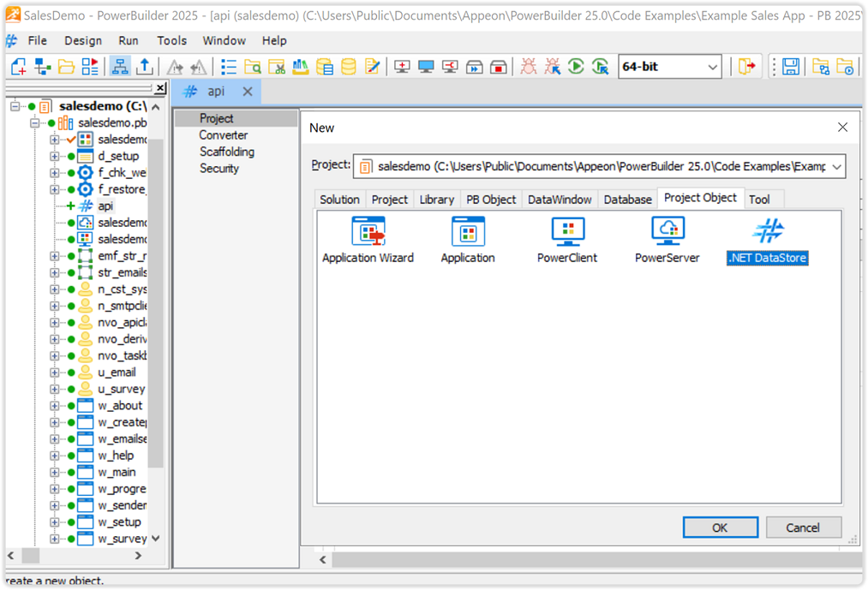The image size is (868, 590).
Task: Select the f_restore tree item
Action: [121, 189]
